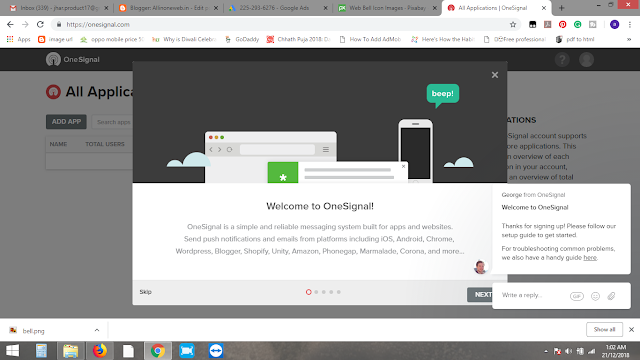Viewport: 640px width, 360px height.
Task: Close the OneSignal All Applications tab
Action: coord(544,8)
